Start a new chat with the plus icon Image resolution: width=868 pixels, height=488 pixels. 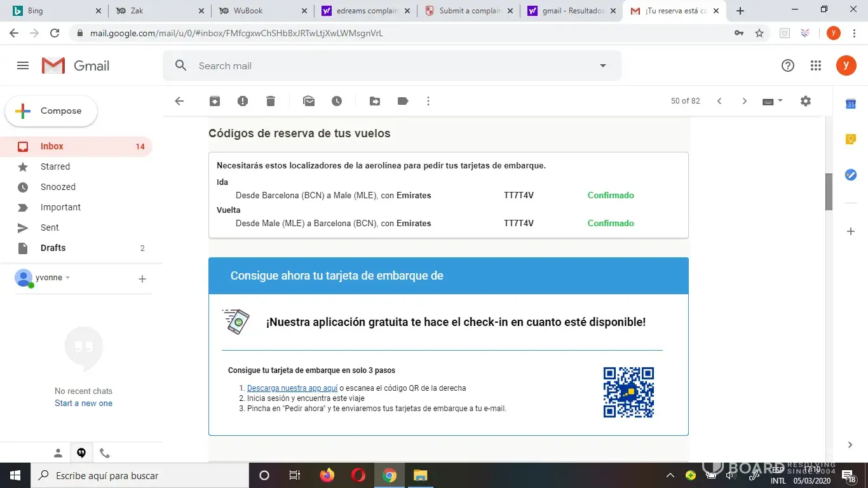(142, 278)
